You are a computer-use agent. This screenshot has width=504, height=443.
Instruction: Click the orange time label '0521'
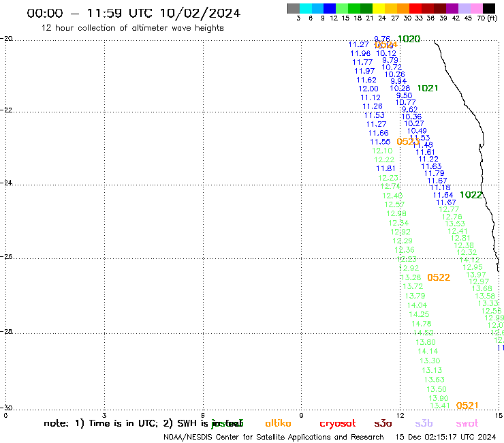pos(467,406)
